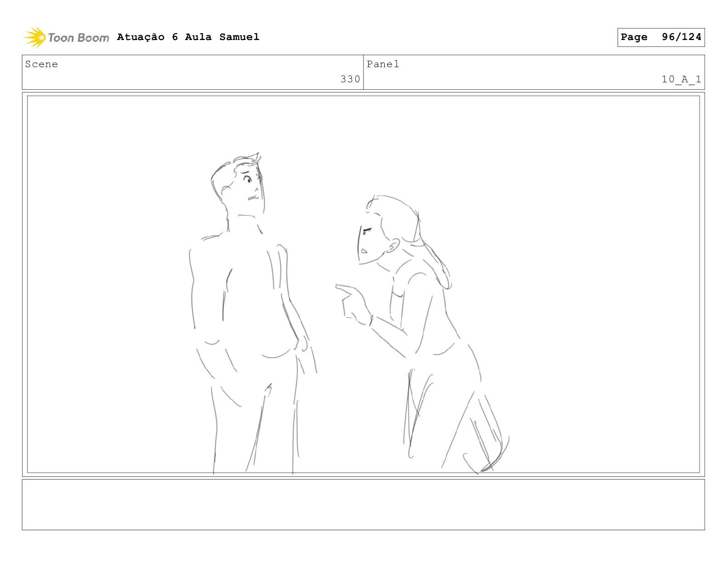
Task: Click the 'Panel' label
Action: click(383, 64)
